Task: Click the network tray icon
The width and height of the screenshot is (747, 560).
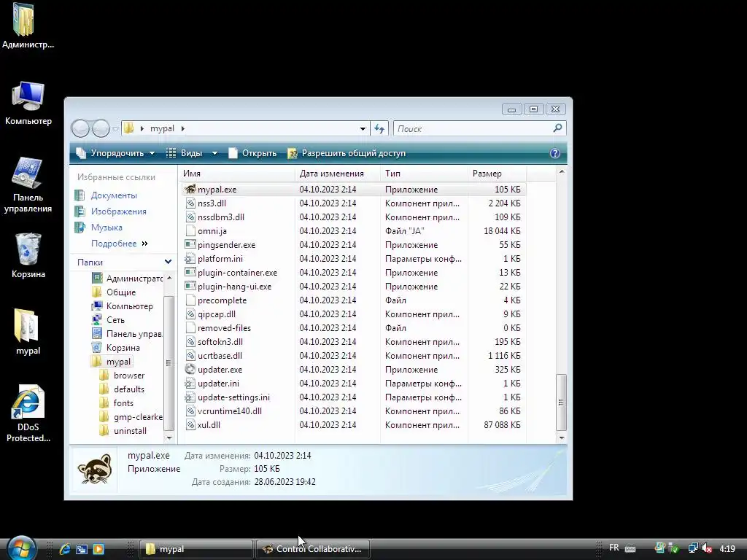Action: pyautogui.click(x=693, y=548)
